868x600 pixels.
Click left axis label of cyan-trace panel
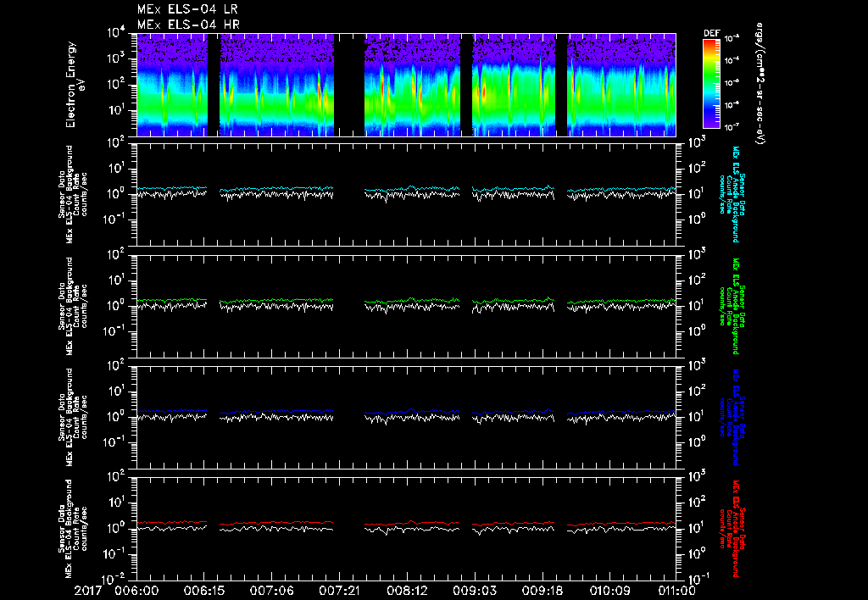(73, 194)
